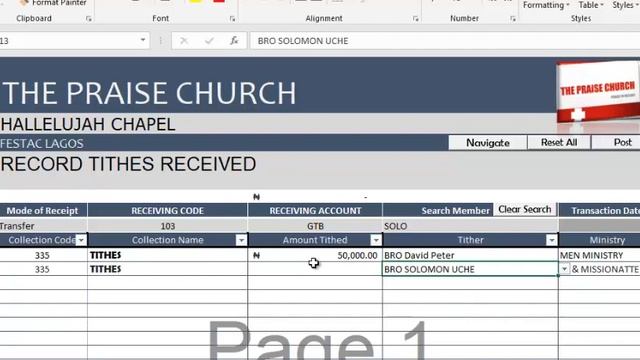Click THE PRAISE CHURCH banner title
This screenshot has height=360, width=640.
tap(149, 93)
